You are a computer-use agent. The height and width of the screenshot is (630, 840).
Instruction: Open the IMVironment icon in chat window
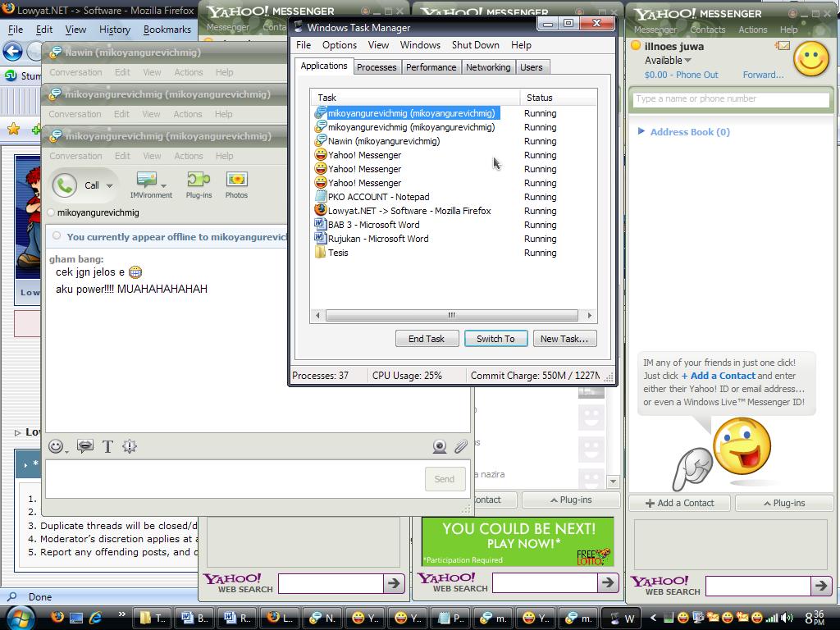[x=146, y=180]
